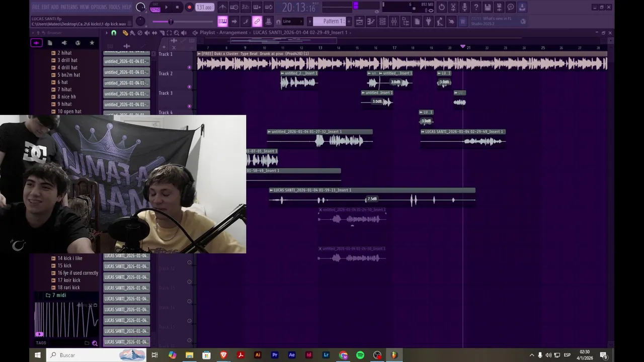Click the help question mark icon
This screenshot has height=362, width=644.
tap(476, 8)
